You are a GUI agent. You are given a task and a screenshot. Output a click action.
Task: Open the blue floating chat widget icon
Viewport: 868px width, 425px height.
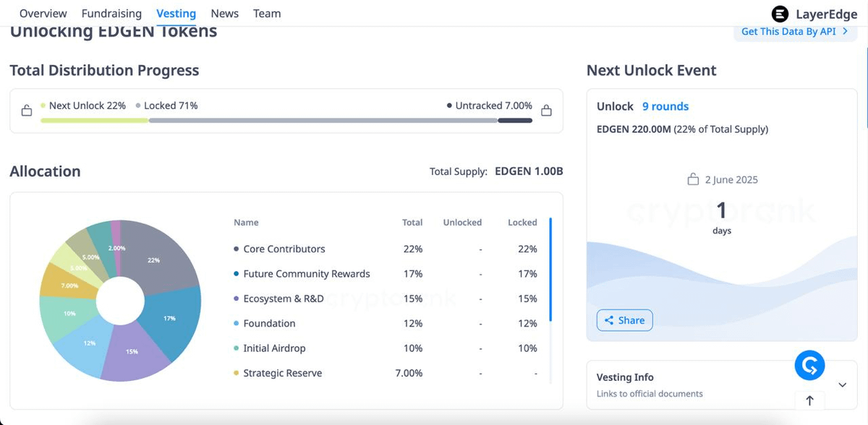(809, 366)
